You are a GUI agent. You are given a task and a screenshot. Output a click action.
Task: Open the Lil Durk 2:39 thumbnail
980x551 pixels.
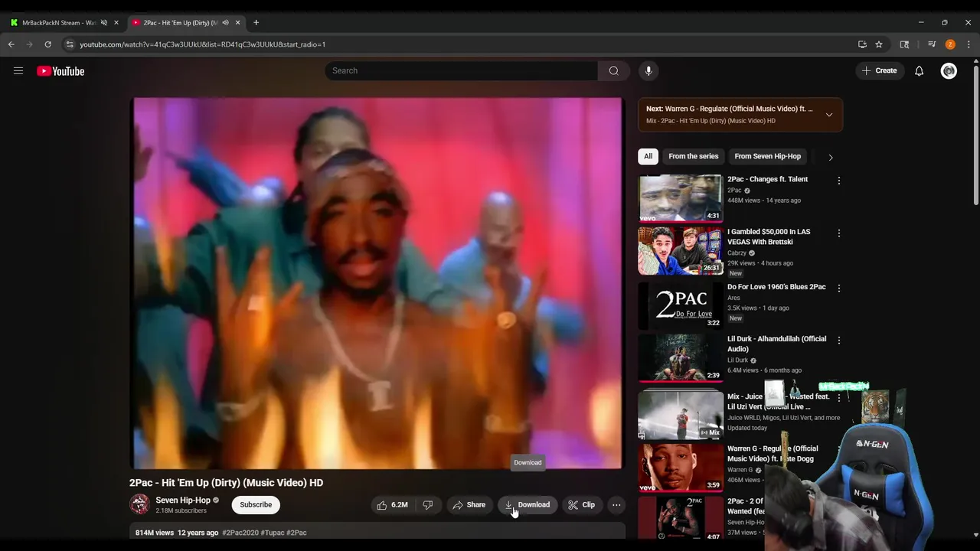click(x=681, y=357)
